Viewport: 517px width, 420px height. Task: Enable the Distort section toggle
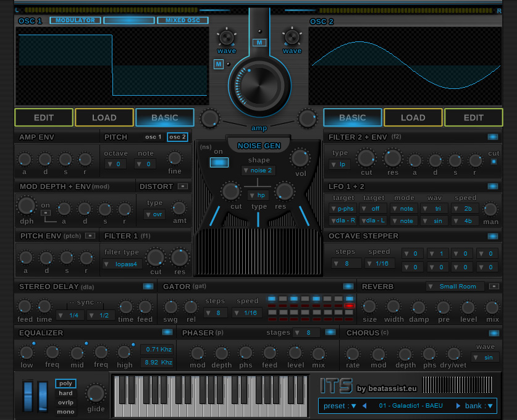click(183, 187)
